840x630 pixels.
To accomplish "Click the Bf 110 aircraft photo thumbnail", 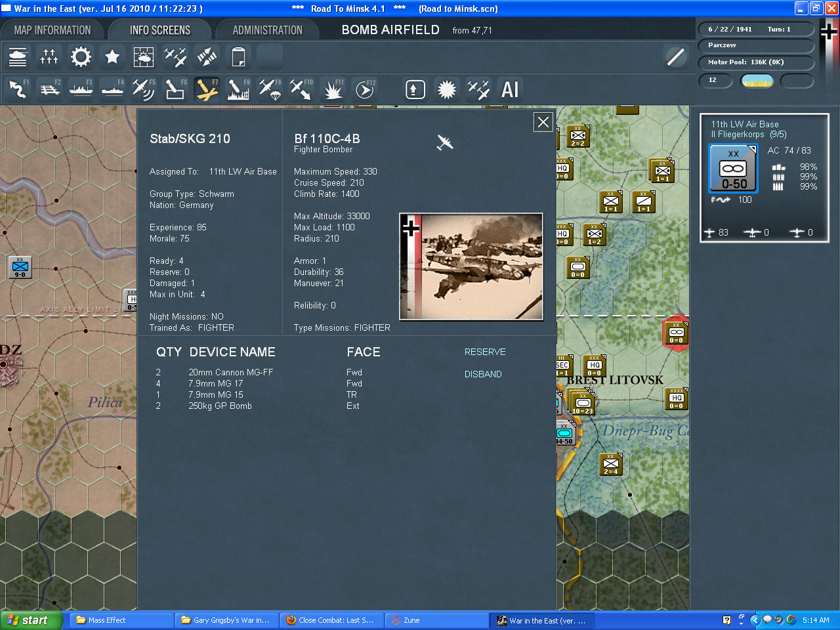I will (x=471, y=266).
